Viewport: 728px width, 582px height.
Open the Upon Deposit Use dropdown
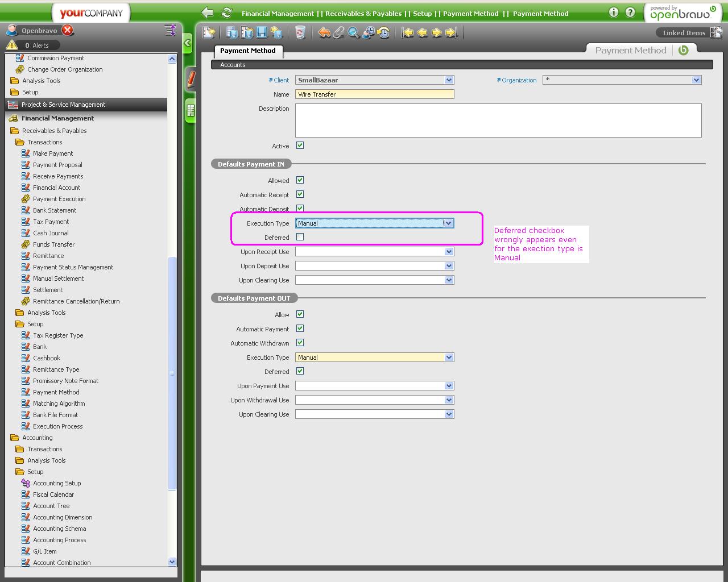pyautogui.click(x=449, y=266)
